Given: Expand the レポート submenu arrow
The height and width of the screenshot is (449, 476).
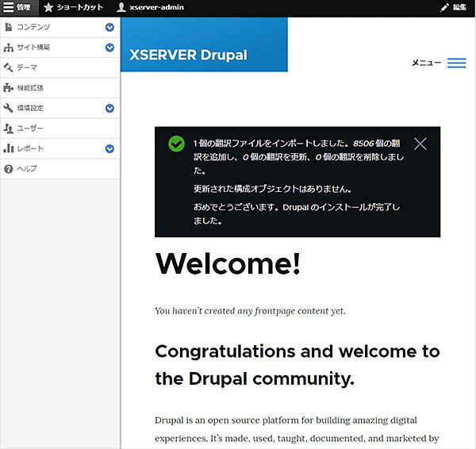Looking at the screenshot, I should pos(109,149).
